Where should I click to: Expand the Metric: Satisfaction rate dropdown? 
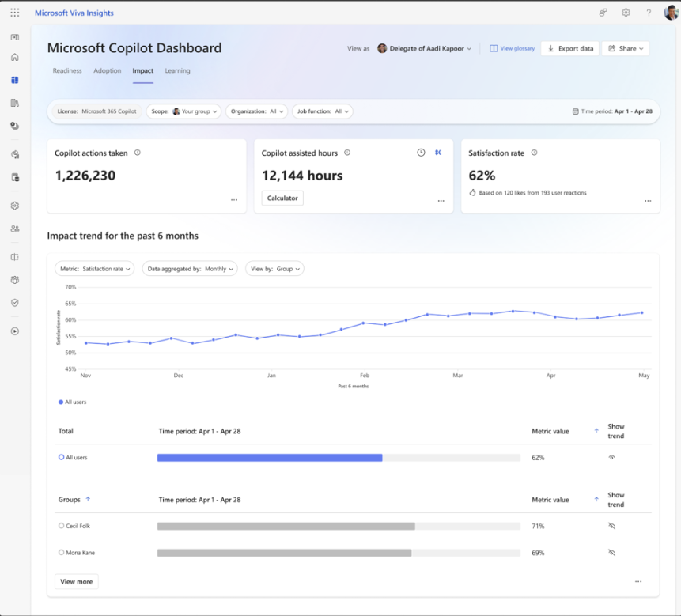click(x=95, y=269)
